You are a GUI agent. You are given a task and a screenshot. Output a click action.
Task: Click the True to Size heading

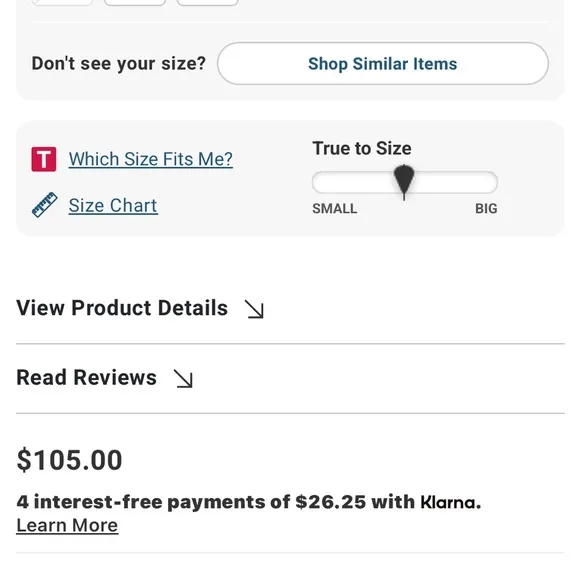point(362,148)
